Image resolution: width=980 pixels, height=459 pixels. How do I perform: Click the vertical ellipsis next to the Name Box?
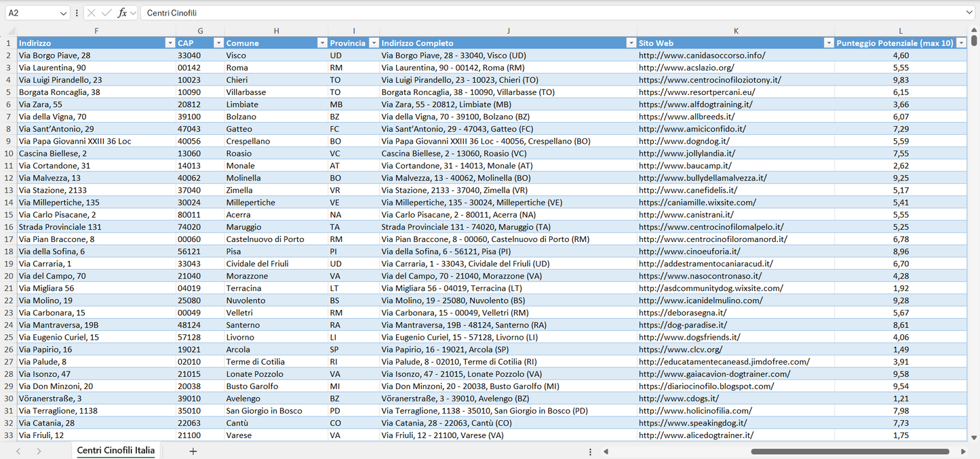click(x=77, y=12)
